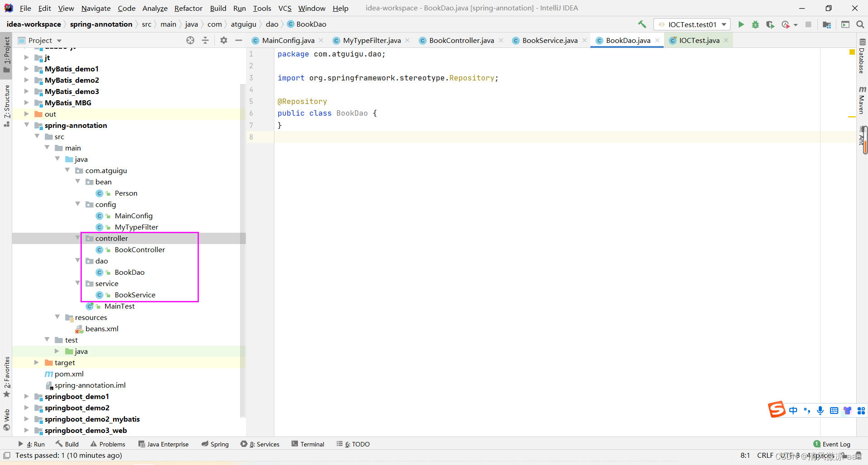Open the Database tool window
The image size is (868, 465).
(x=862, y=56)
